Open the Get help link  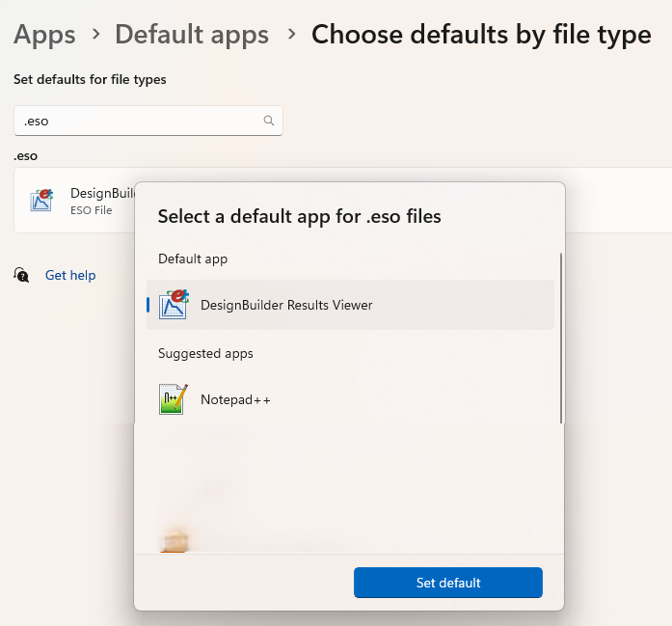pyautogui.click(x=70, y=275)
